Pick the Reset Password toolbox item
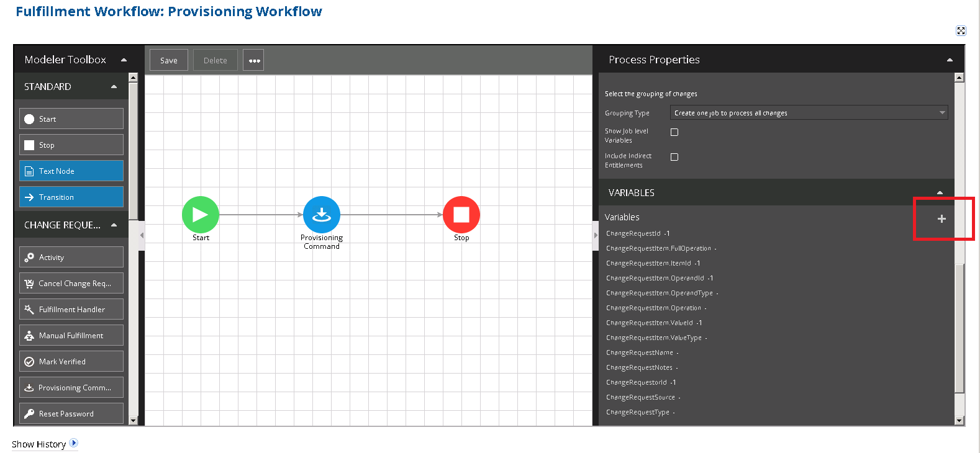980x453 pixels. click(71, 413)
